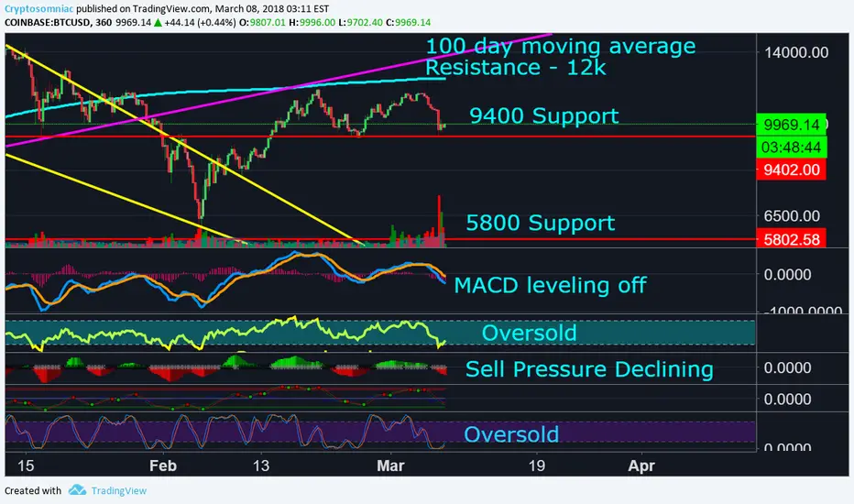Click the 'Sell Pressure Declining' annotation

point(589,369)
